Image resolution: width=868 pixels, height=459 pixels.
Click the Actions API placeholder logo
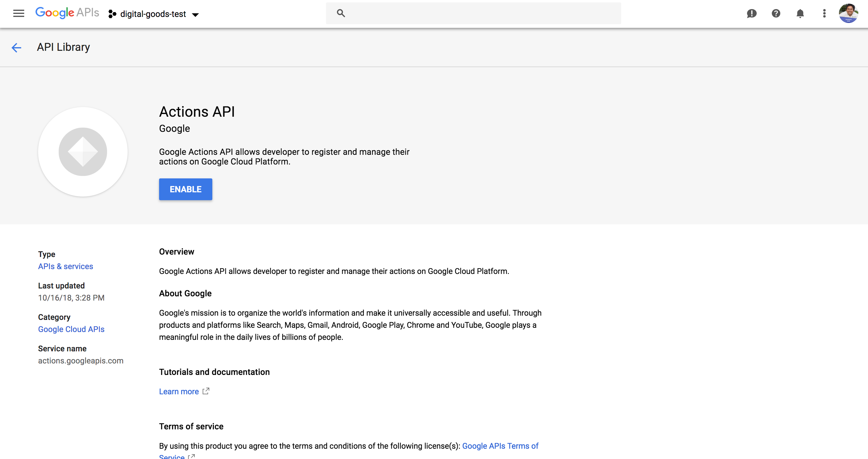coord(83,152)
